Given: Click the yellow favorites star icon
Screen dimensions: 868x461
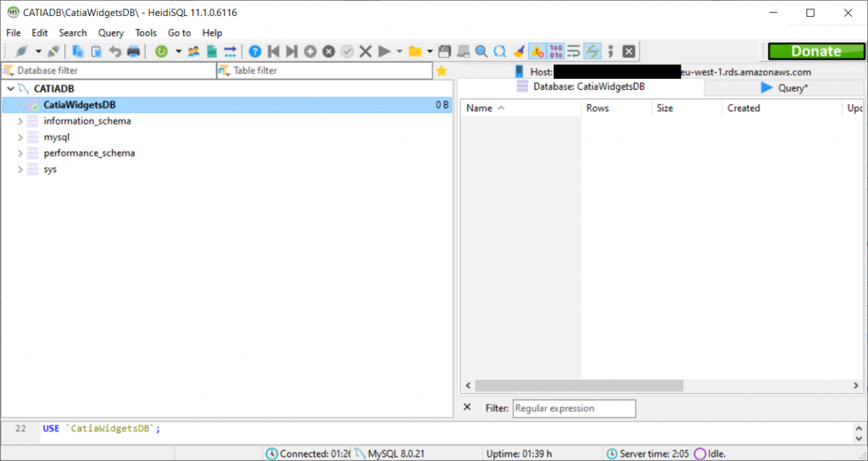Looking at the screenshot, I should (x=441, y=71).
